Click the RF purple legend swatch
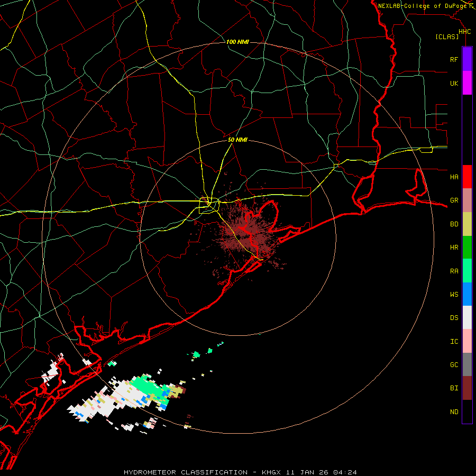The height and width of the screenshot is (476, 476). (x=467, y=59)
